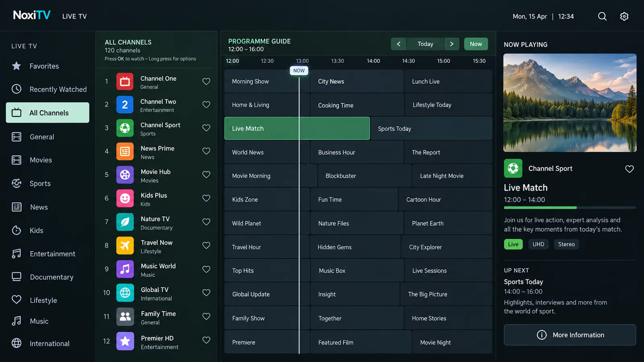Toggle favorite heart for Movie Hub
Image resolution: width=644 pixels, height=362 pixels.
click(206, 175)
